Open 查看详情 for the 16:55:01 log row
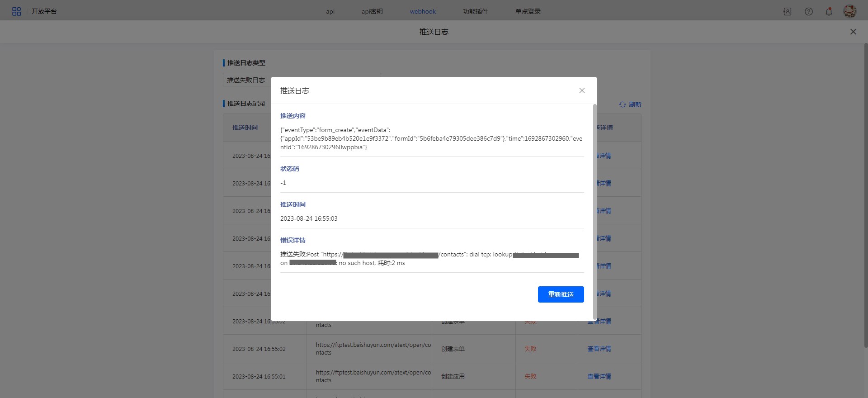Image resolution: width=868 pixels, height=398 pixels. [x=599, y=376]
